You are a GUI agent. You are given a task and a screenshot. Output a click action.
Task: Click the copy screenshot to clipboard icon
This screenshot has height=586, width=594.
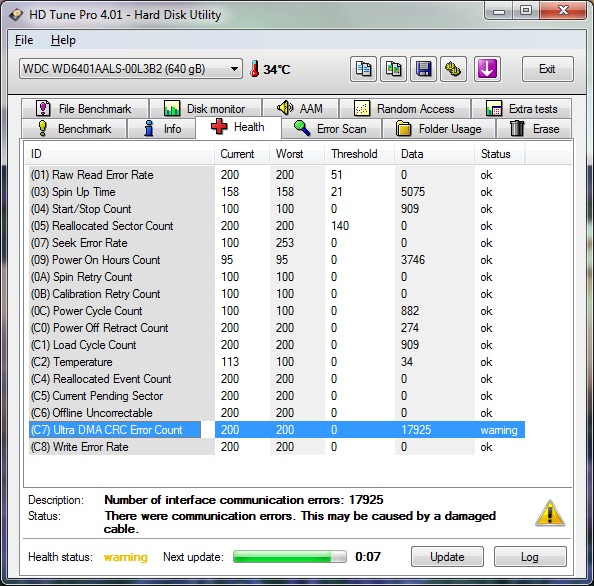tap(394, 69)
